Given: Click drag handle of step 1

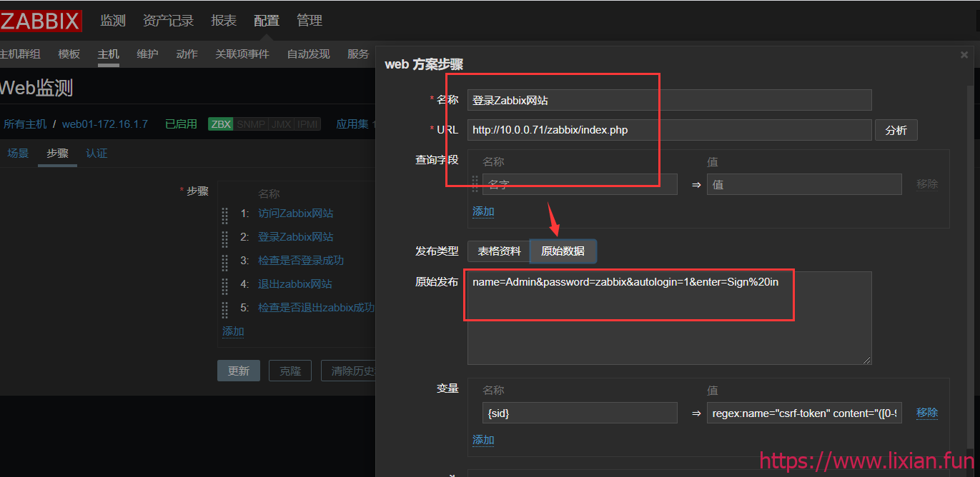Looking at the screenshot, I should click(x=225, y=215).
